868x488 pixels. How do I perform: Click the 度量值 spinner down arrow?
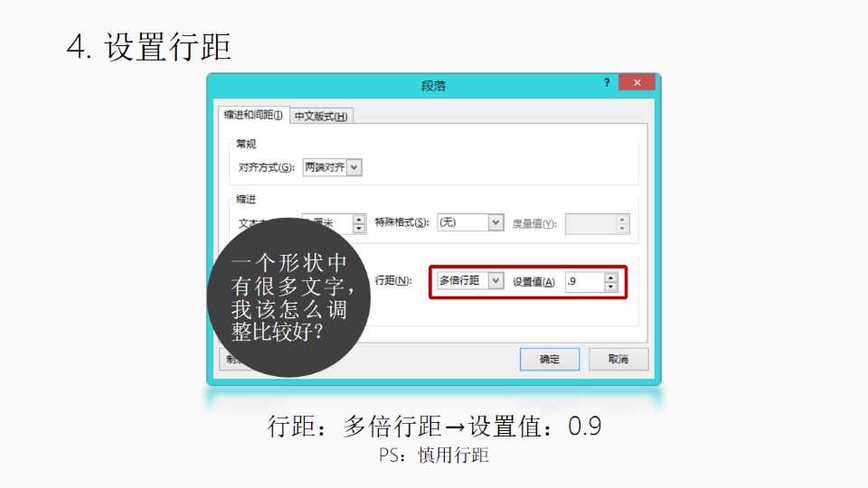tap(622, 228)
